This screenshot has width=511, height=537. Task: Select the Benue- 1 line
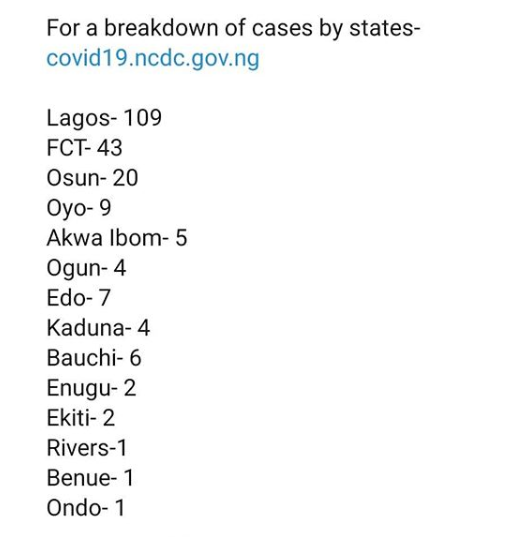click(x=90, y=478)
